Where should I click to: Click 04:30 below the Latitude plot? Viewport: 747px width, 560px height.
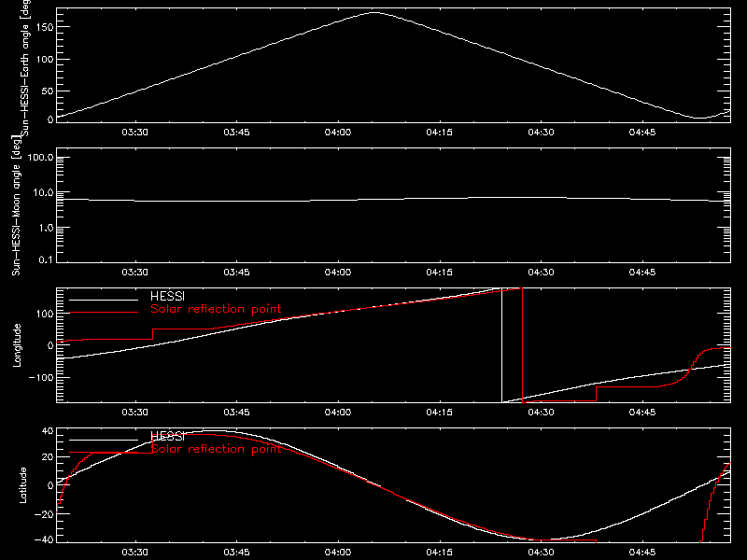(541, 553)
